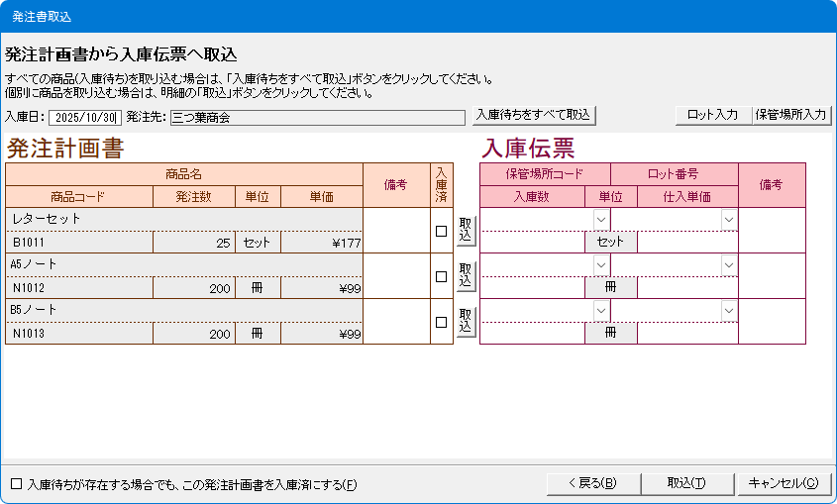Click 取込 button for B5ノート row

pos(466,322)
